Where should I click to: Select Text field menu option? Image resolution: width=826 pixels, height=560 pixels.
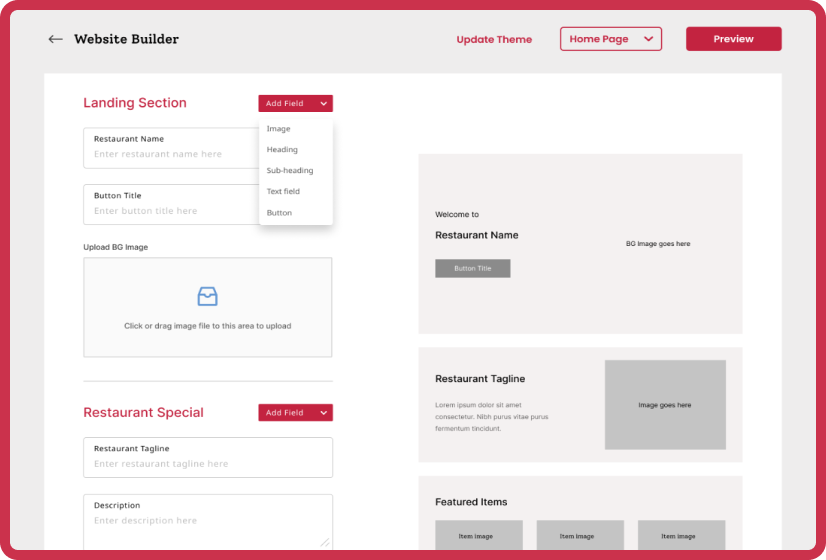click(283, 192)
